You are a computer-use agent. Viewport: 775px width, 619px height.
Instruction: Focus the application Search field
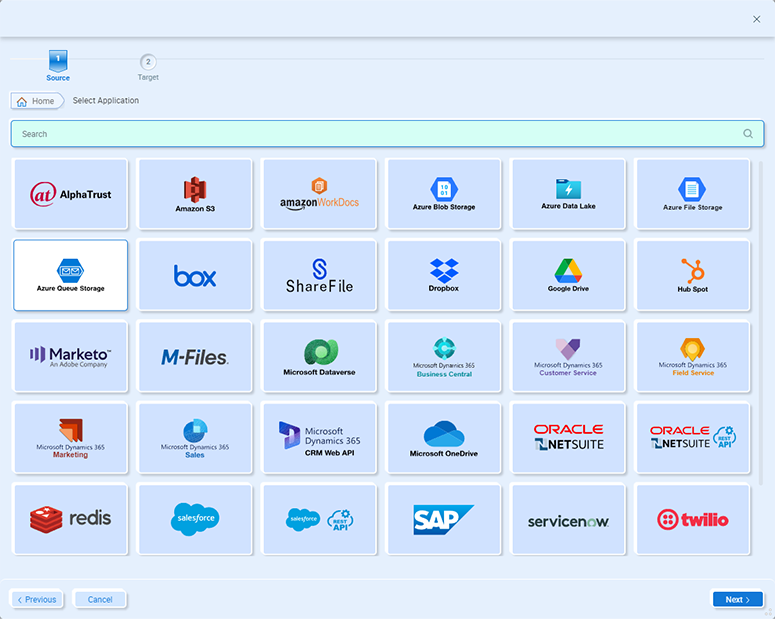[x=388, y=133]
